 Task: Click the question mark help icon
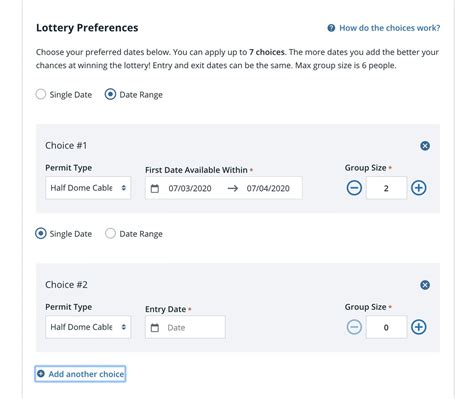tap(331, 28)
